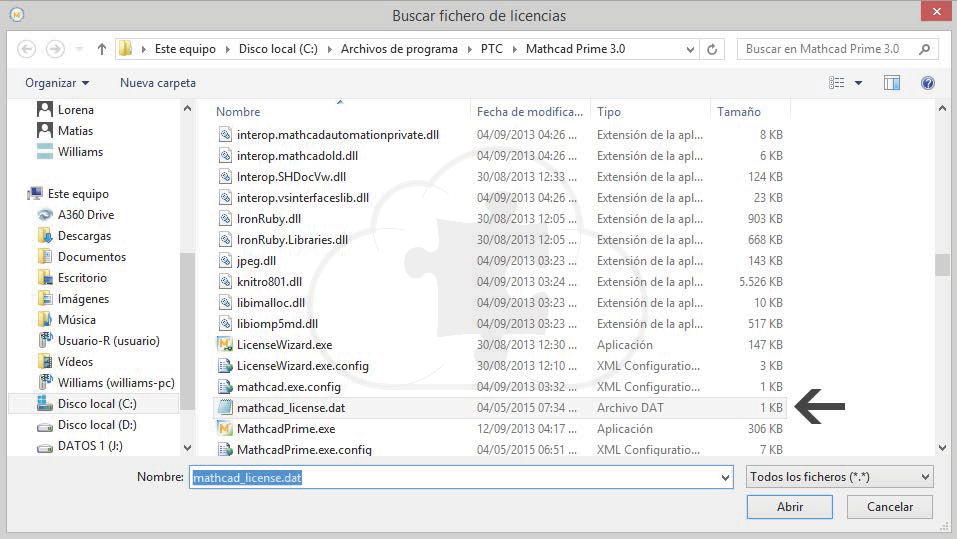This screenshot has height=539, width=957.
Task: Select LicenseWizard.exe.config file
Action: coord(303,366)
